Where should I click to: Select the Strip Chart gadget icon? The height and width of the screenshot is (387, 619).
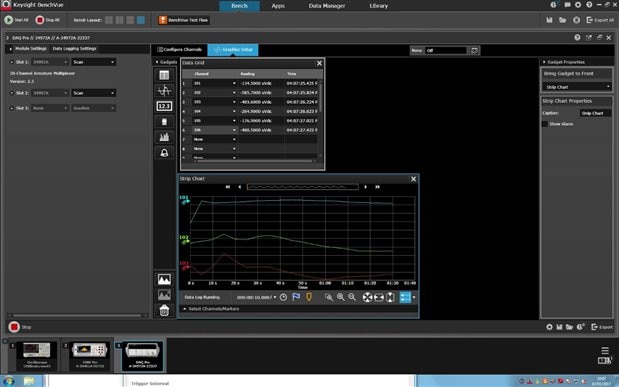coord(164,90)
